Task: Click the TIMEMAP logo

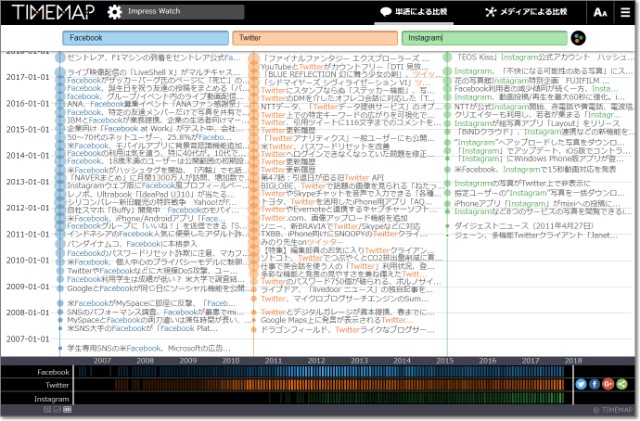Action: click(x=50, y=12)
